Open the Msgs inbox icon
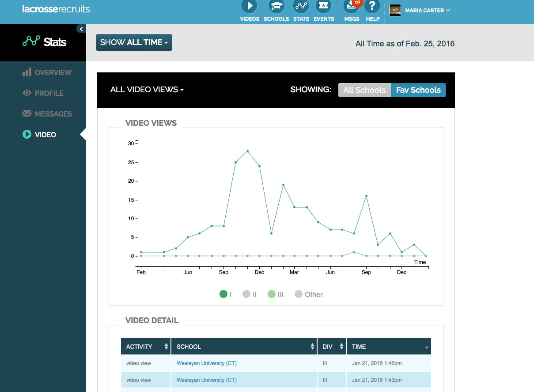This screenshot has height=392, width=534. click(x=352, y=6)
